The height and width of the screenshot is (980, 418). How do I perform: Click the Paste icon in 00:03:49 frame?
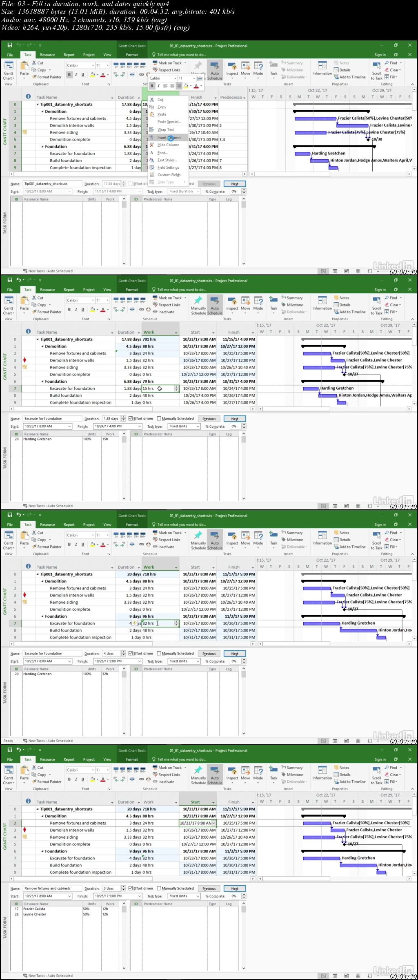coord(24,770)
